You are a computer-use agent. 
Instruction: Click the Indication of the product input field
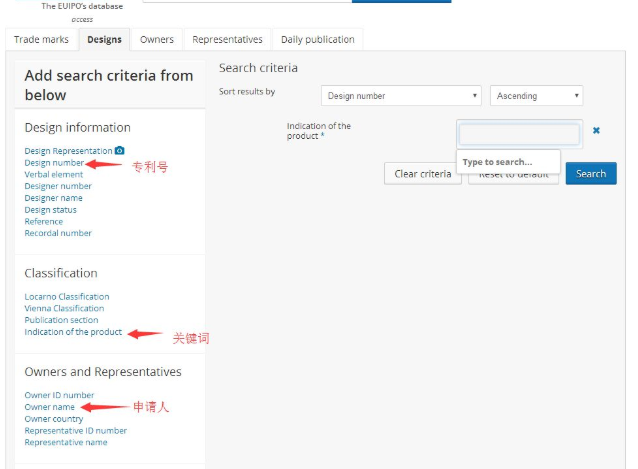coord(519,134)
